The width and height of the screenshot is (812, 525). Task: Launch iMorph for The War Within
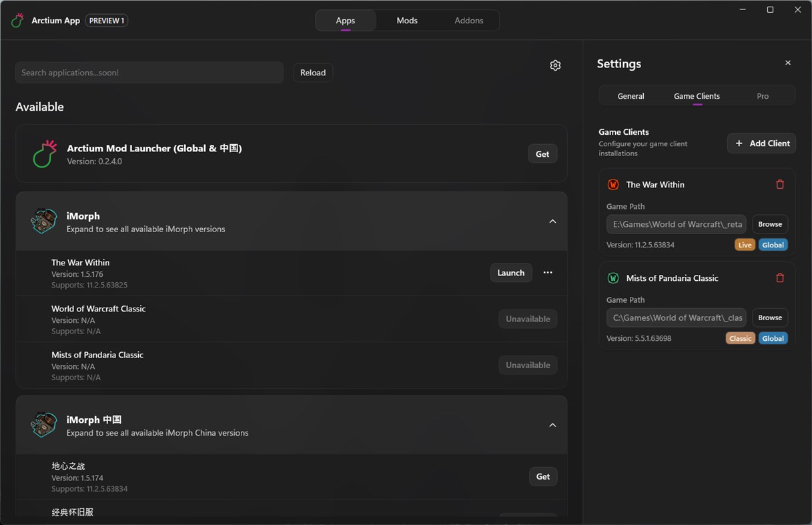pyautogui.click(x=510, y=272)
